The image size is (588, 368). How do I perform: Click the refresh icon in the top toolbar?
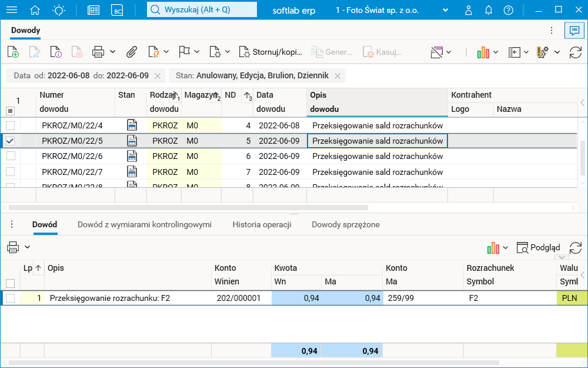coord(576,52)
